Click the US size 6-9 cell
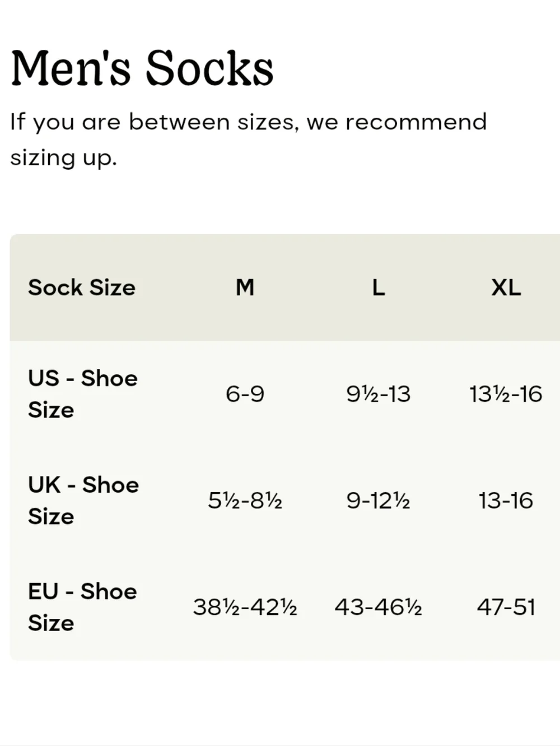Viewport: 560px width, 746px height. pos(245,394)
